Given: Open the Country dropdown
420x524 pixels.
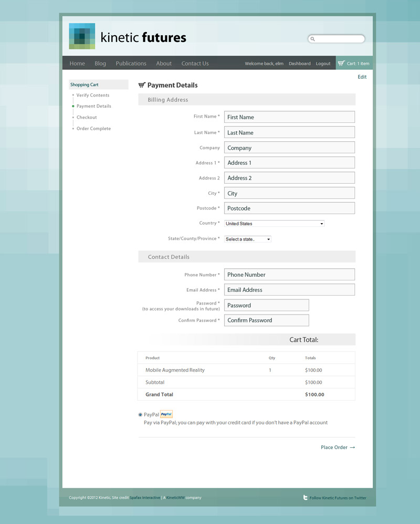Looking at the screenshot, I should pyautogui.click(x=274, y=224).
